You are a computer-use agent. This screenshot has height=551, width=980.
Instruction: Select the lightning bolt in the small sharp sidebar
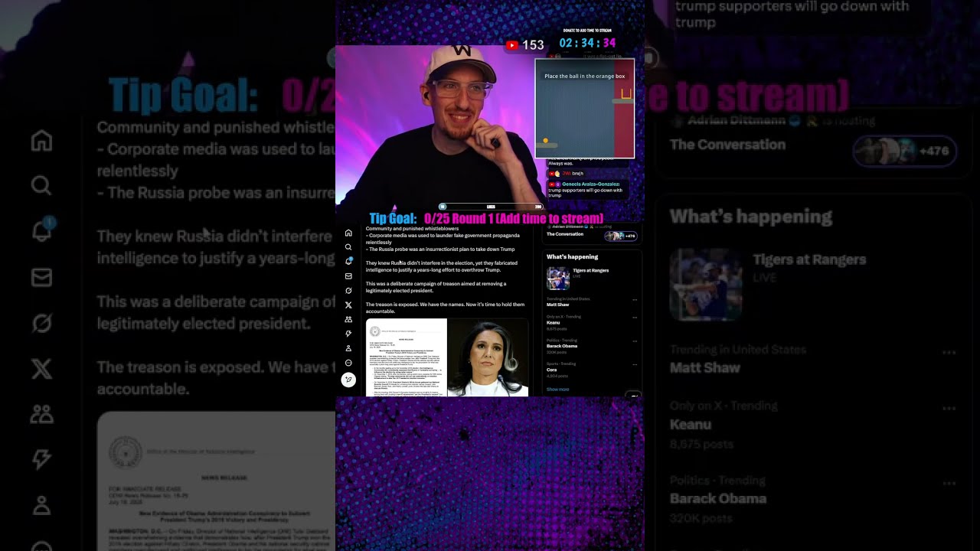[x=348, y=334]
